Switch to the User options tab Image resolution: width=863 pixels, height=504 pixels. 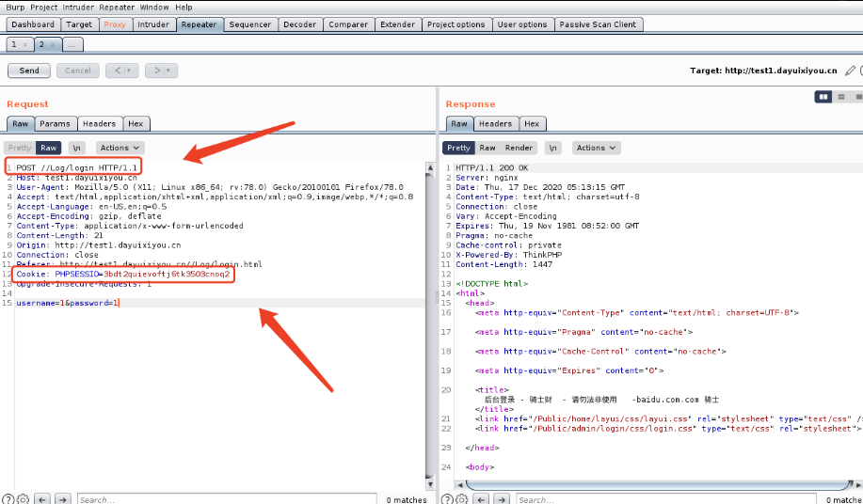tap(522, 24)
